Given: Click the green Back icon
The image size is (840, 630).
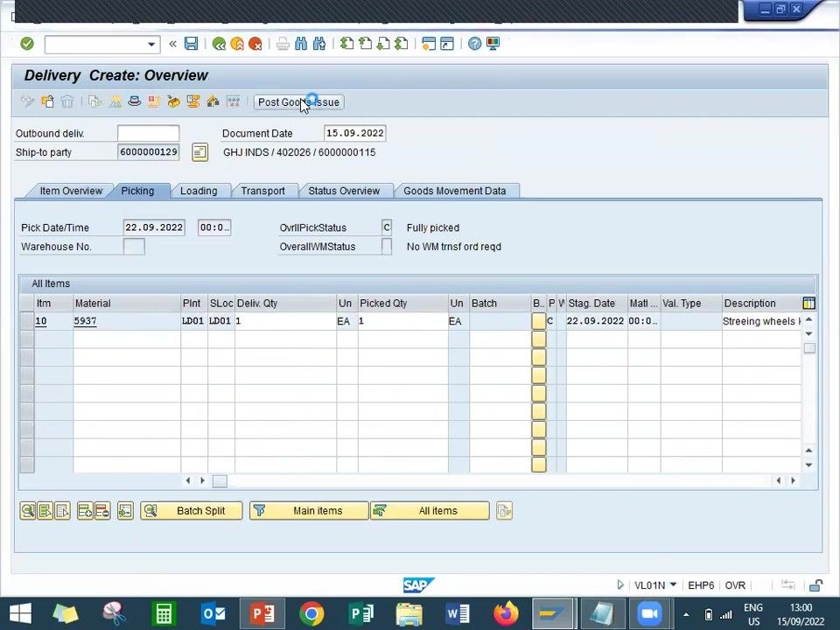Looking at the screenshot, I should (219, 44).
